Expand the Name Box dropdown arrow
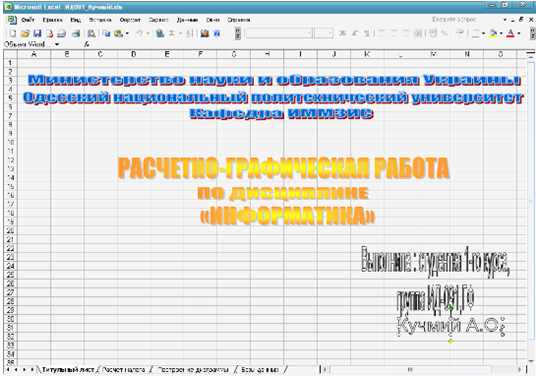The height and width of the screenshot is (378, 536). click(57, 44)
